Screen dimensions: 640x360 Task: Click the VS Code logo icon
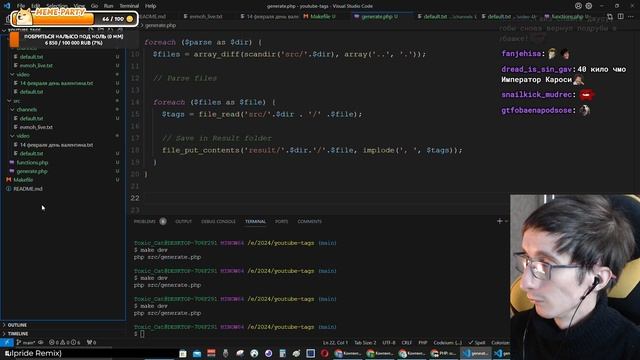[7, 6]
